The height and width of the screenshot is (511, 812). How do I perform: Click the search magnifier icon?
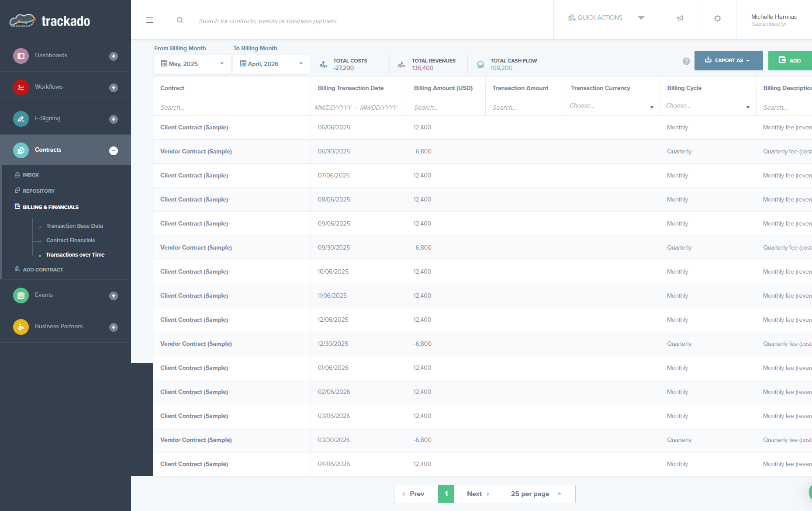click(180, 20)
